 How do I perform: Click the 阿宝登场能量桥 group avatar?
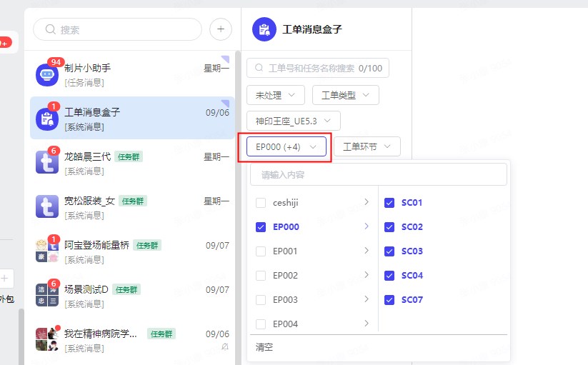(46, 251)
